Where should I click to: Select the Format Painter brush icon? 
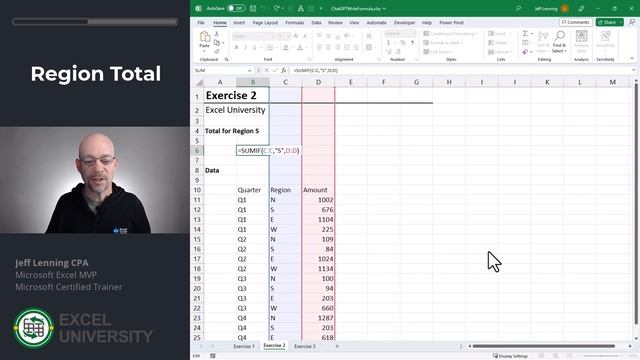217,51
